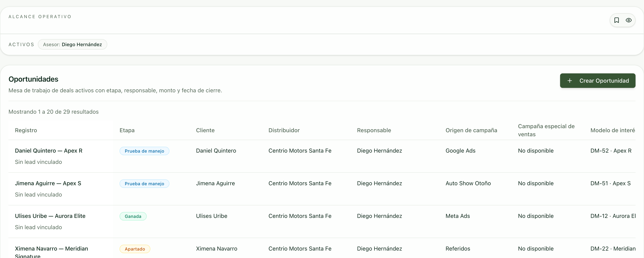This screenshot has width=644, height=258.
Task: Click the Registro column header
Action: 26,130
